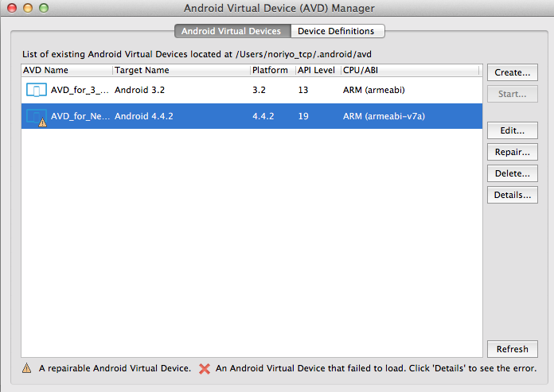
Task: Click API level 19 cell
Action: pyautogui.click(x=303, y=116)
